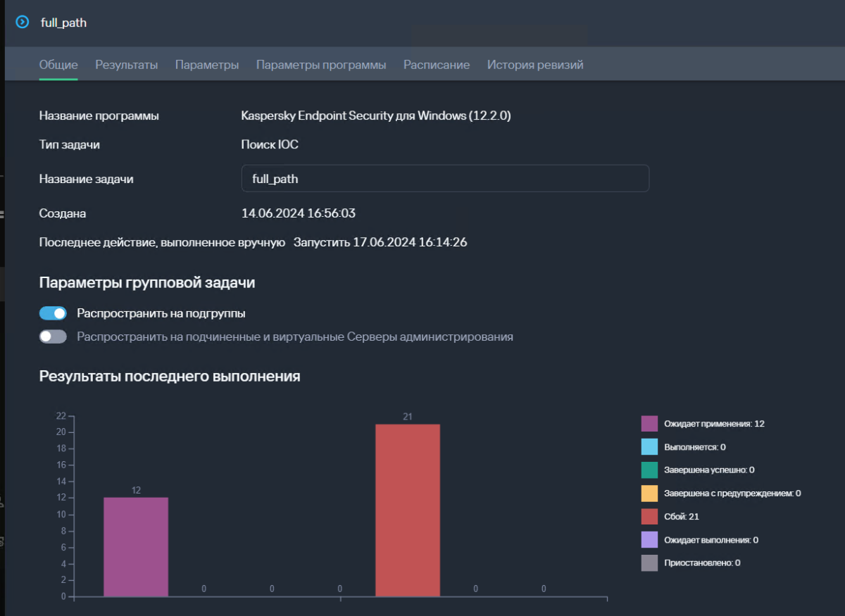Click the circled arrow icon beside the full_path title
The height and width of the screenshot is (616, 845).
(x=23, y=23)
